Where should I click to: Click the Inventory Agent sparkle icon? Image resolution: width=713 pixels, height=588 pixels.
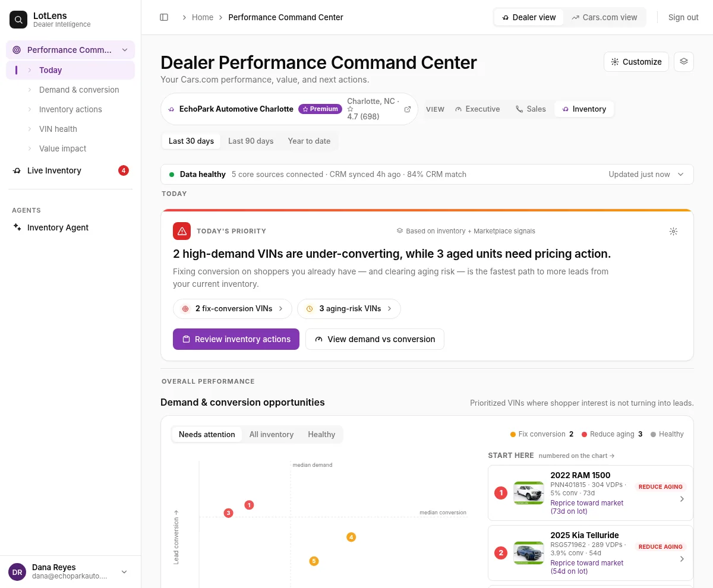pyautogui.click(x=17, y=227)
